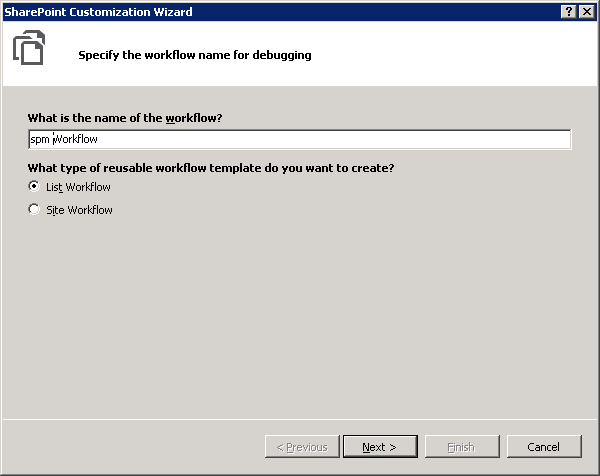Screen dimensions: 600x476
Task: Click the question mark Help button
Action: tap(568, 11)
